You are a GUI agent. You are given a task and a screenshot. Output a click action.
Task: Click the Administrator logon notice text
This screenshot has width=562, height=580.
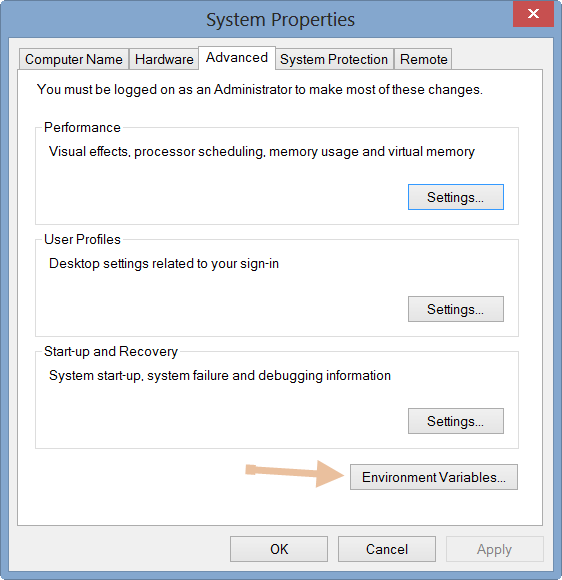click(x=260, y=90)
